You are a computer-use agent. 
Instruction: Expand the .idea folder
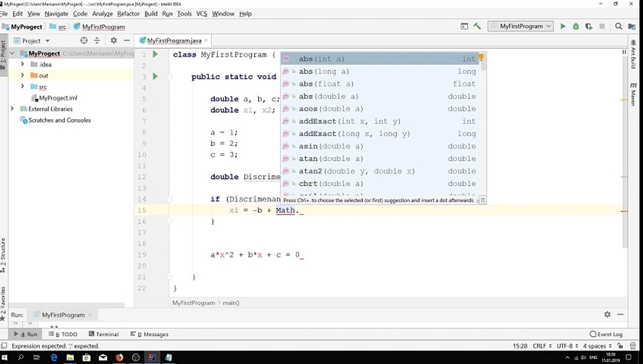click(22, 64)
